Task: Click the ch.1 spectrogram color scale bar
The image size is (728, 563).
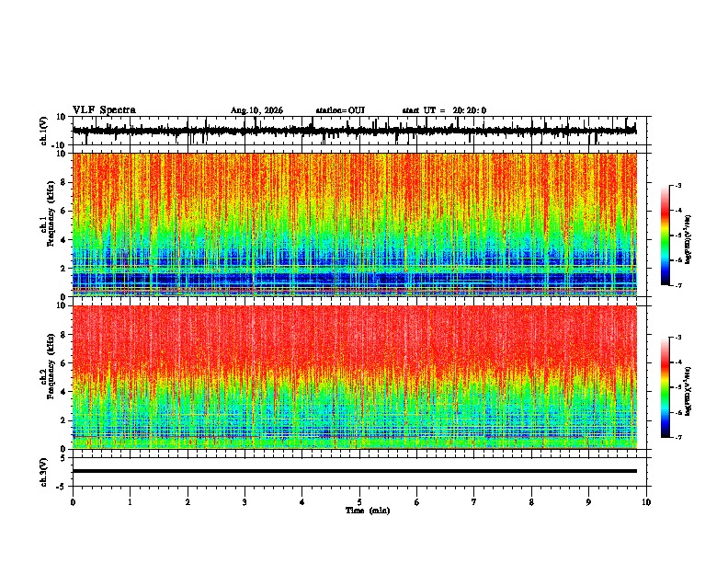Action: [665, 236]
